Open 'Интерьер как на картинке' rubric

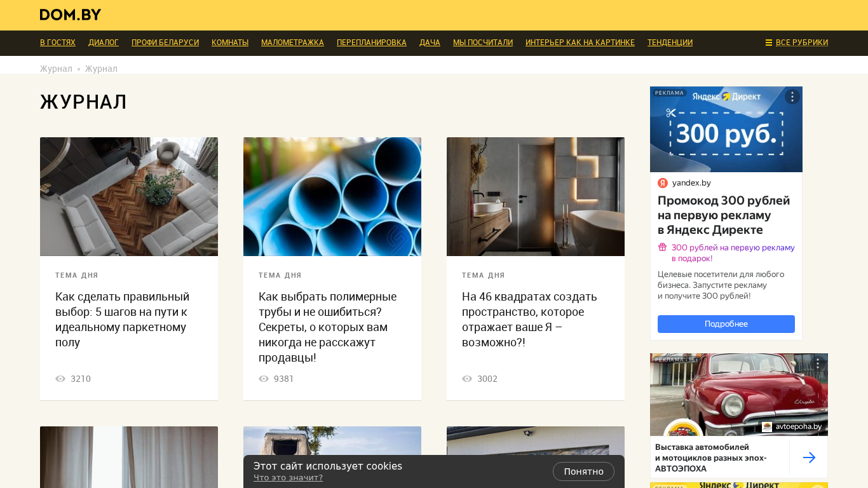pyautogui.click(x=580, y=43)
